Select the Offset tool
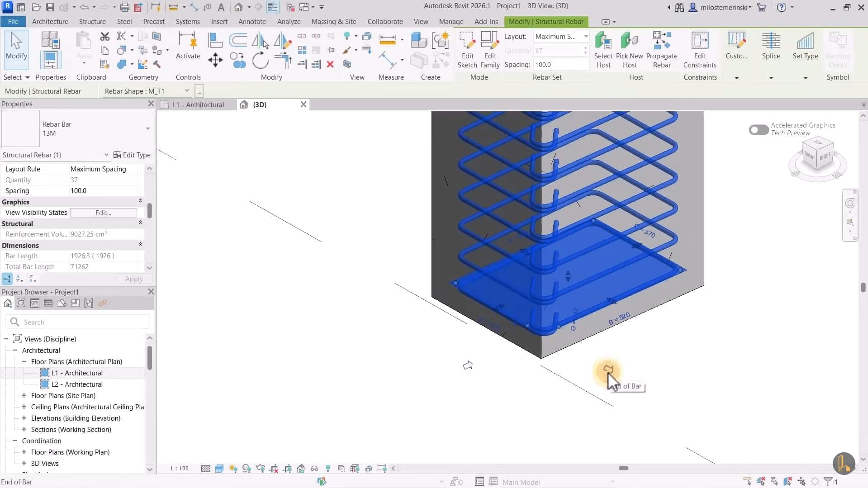The image size is (868, 488). point(238,40)
